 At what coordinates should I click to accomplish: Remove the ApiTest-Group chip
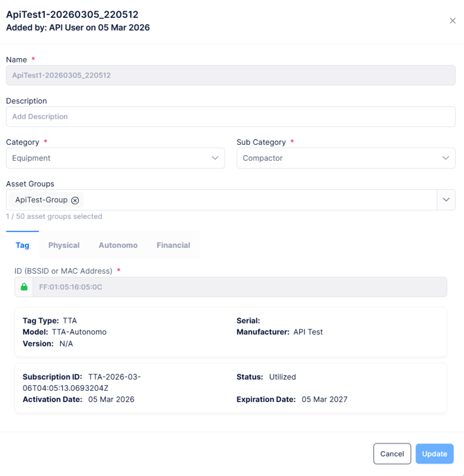75,200
